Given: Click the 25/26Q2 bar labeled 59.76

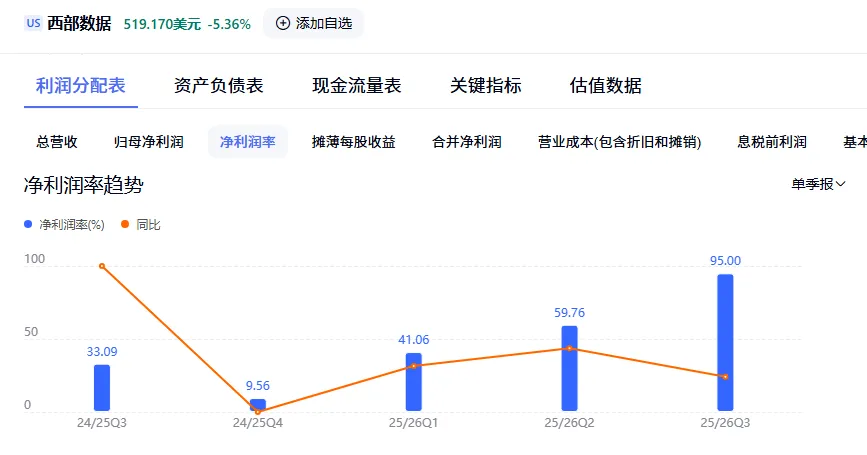Looking at the screenshot, I should pyautogui.click(x=570, y=368).
